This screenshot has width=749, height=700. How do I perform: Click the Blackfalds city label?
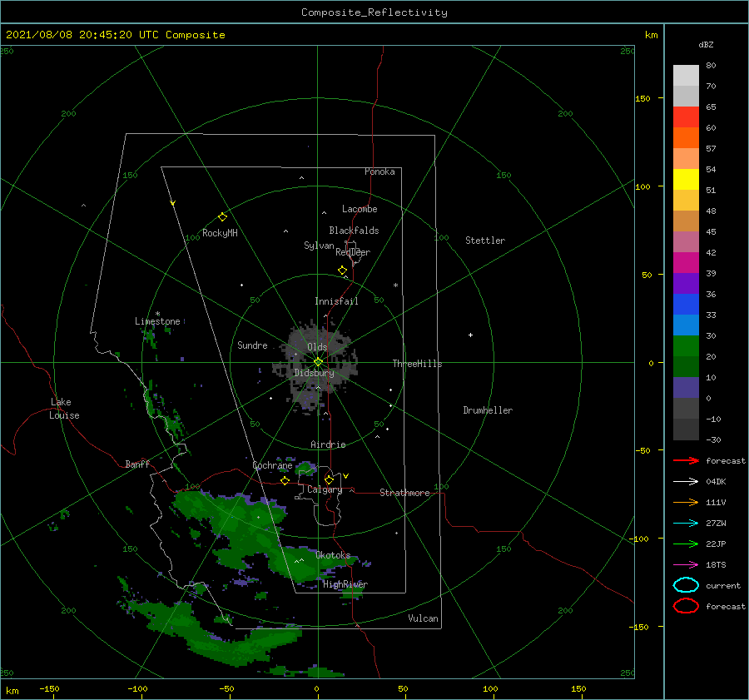coord(354,231)
